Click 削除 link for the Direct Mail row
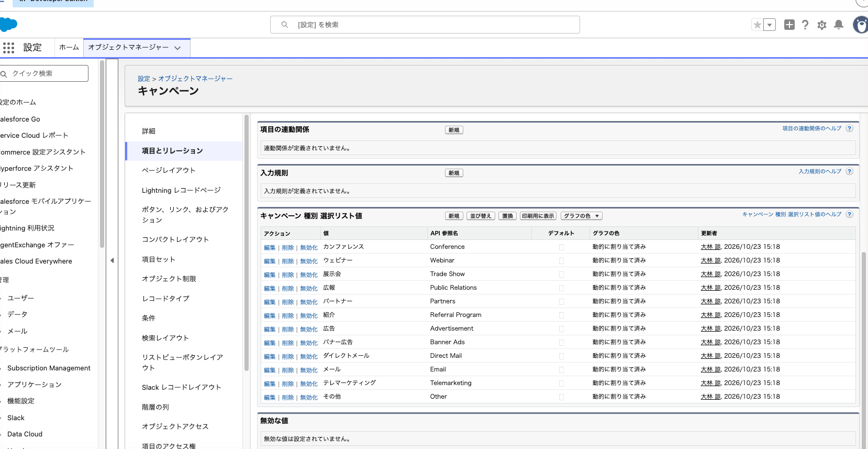The image size is (868, 449). coord(288,357)
